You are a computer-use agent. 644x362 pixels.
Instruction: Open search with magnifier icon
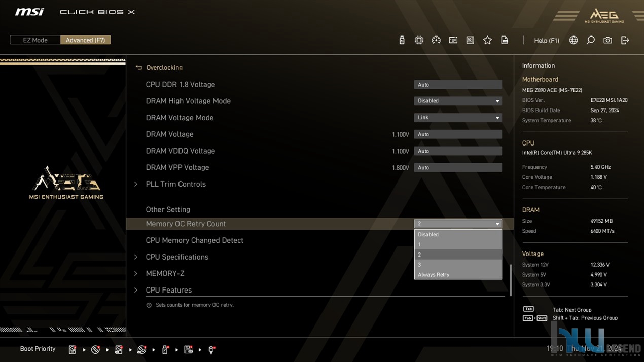(591, 40)
